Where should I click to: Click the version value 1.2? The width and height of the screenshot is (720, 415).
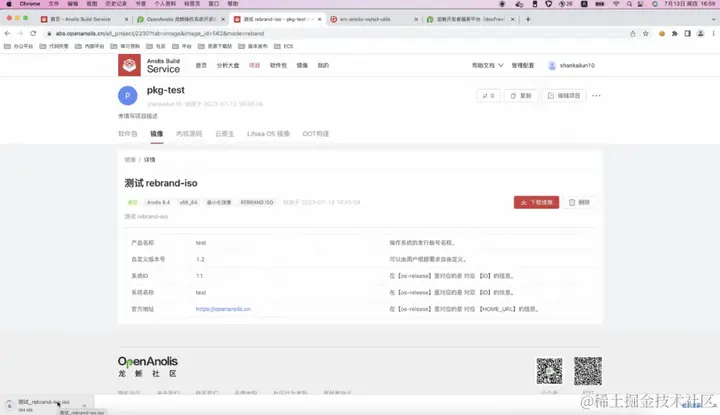click(200, 259)
